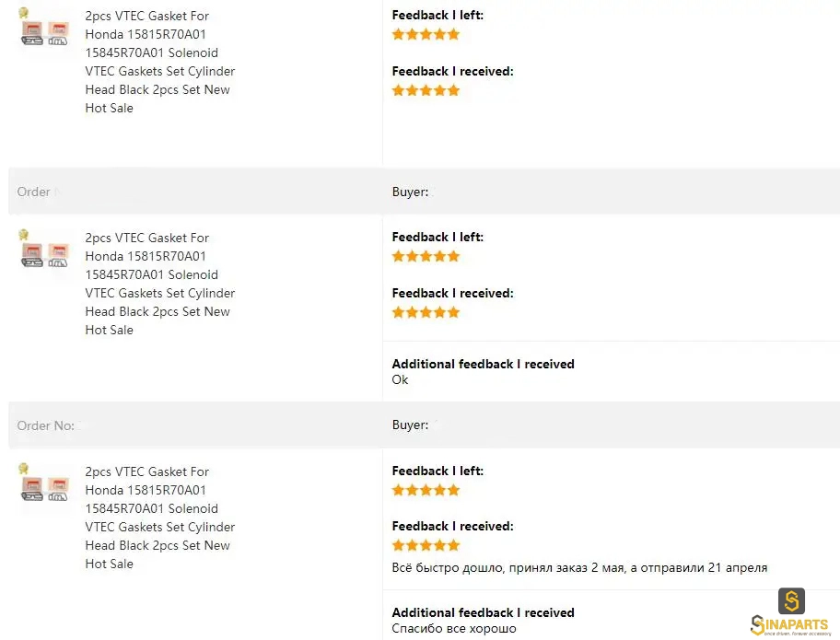Screen dimensions: 840x640
Task: Click star rating under first Feedback I left
Action: 426,35
